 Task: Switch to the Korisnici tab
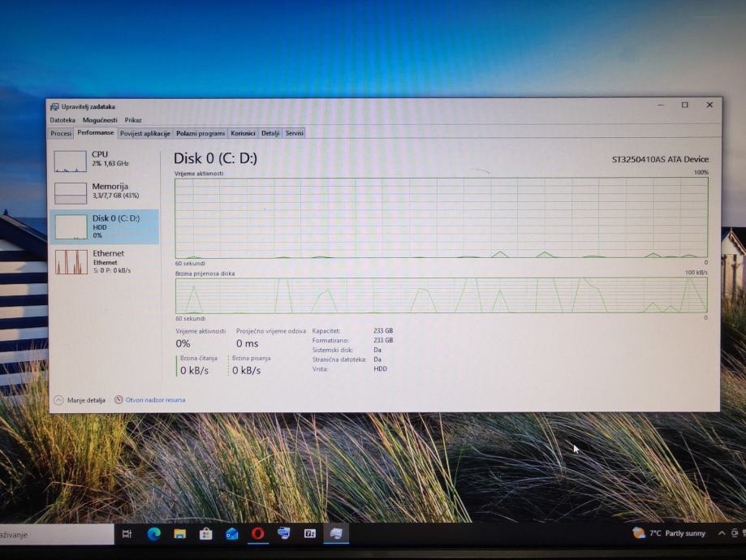tap(243, 133)
